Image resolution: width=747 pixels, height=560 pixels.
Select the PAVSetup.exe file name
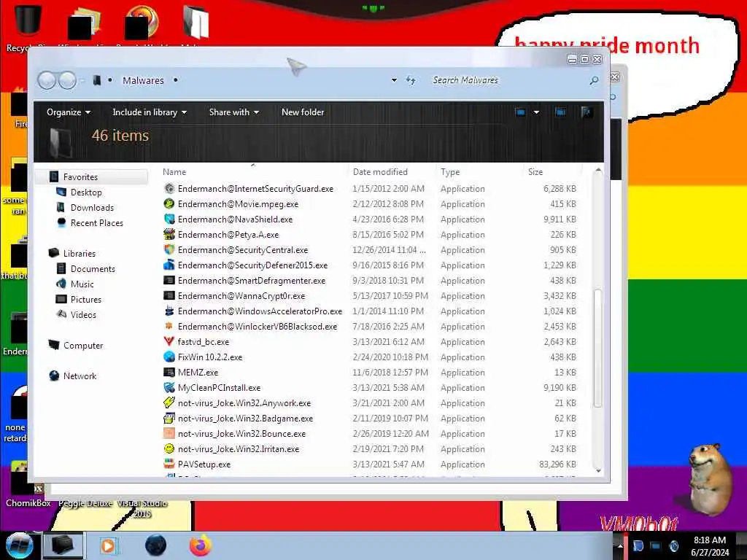[204, 464]
